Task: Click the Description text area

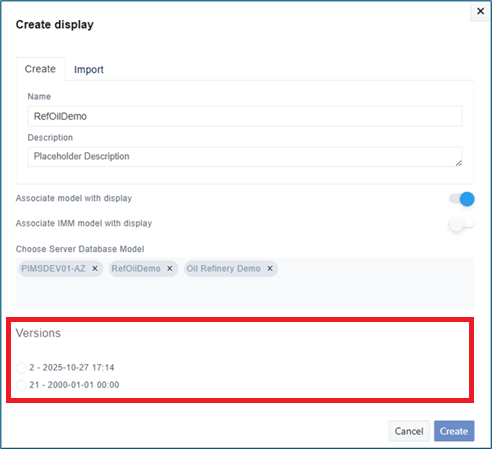Action: click(x=245, y=157)
